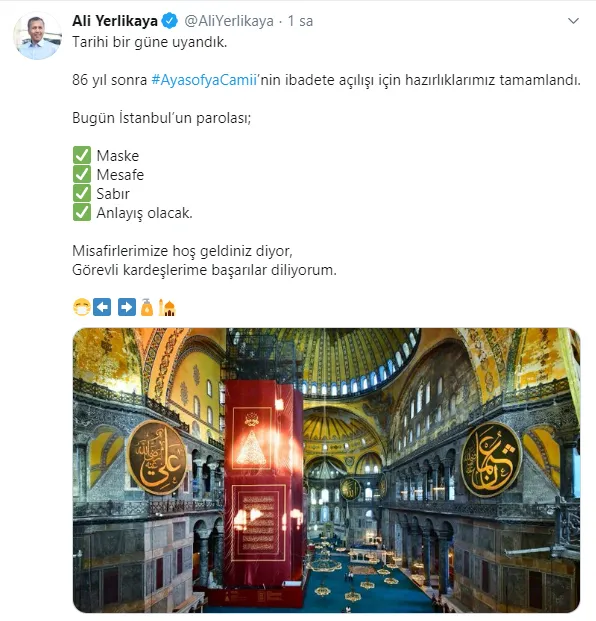Image resolution: width=596 pixels, height=621 pixels.
Task: Click the green check mark beside Mesafe
Action: point(82,174)
